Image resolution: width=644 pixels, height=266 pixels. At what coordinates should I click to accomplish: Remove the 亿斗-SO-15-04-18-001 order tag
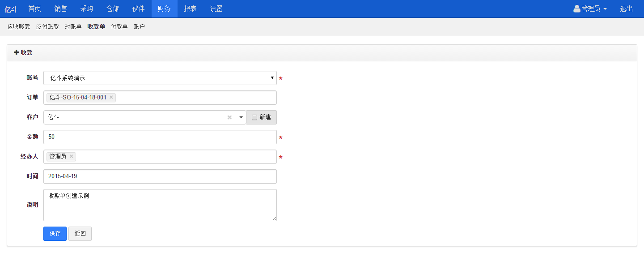point(111,97)
